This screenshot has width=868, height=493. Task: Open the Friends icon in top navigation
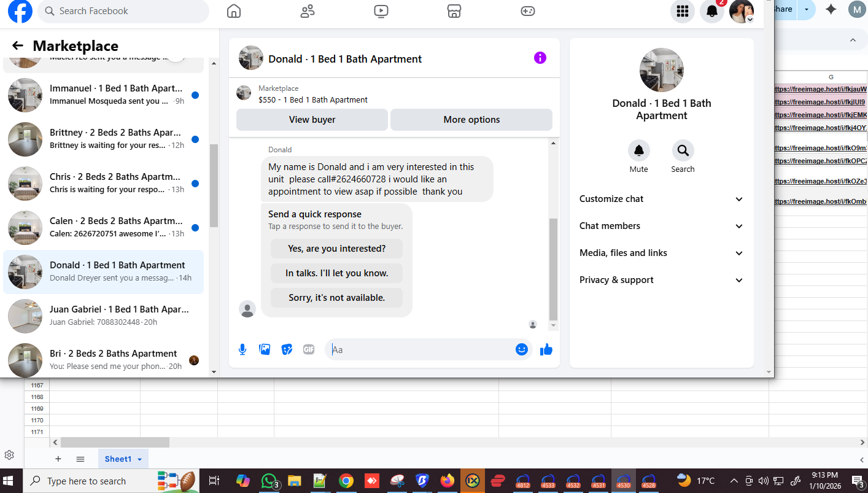(308, 11)
